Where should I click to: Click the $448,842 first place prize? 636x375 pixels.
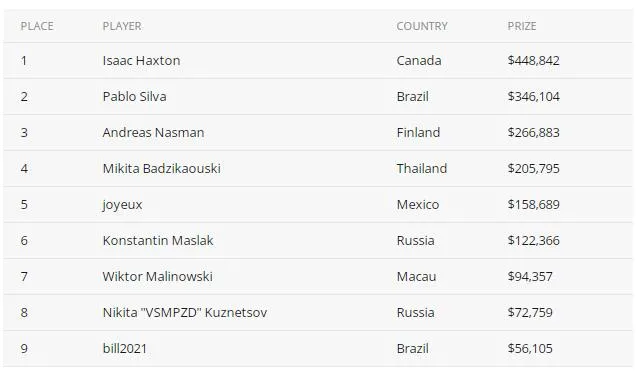(533, 61)
